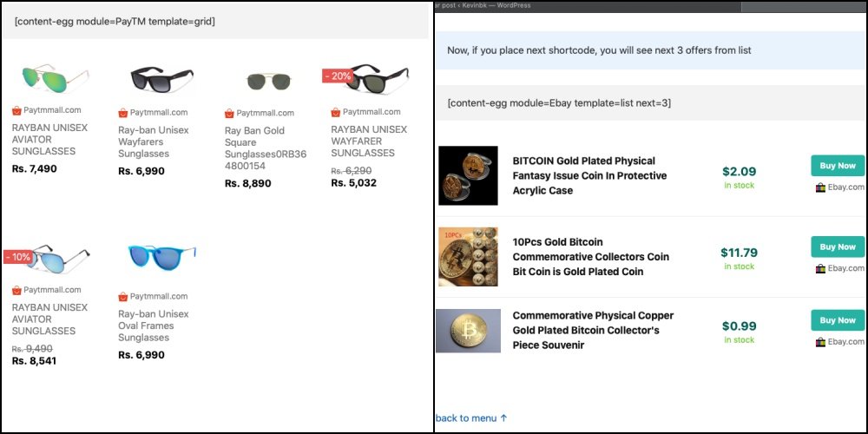Click Paytmmall bag icon under first product
This screenshot has height=434, width=868.
pos(16,110)
